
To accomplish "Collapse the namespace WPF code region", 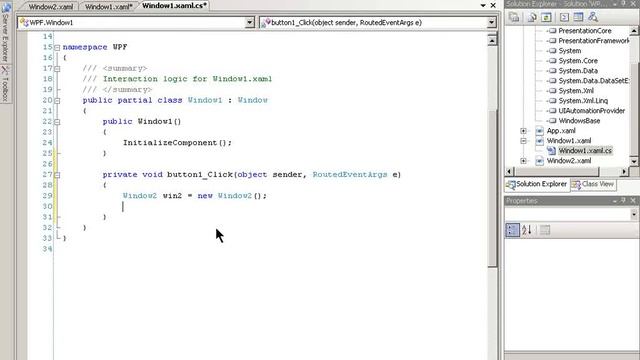I will click(x=57, y=48).
